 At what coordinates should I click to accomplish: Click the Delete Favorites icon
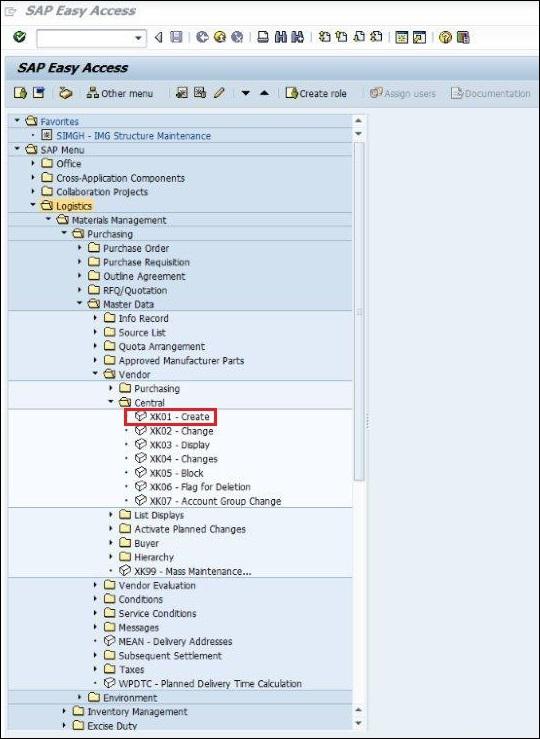[200, 93]
